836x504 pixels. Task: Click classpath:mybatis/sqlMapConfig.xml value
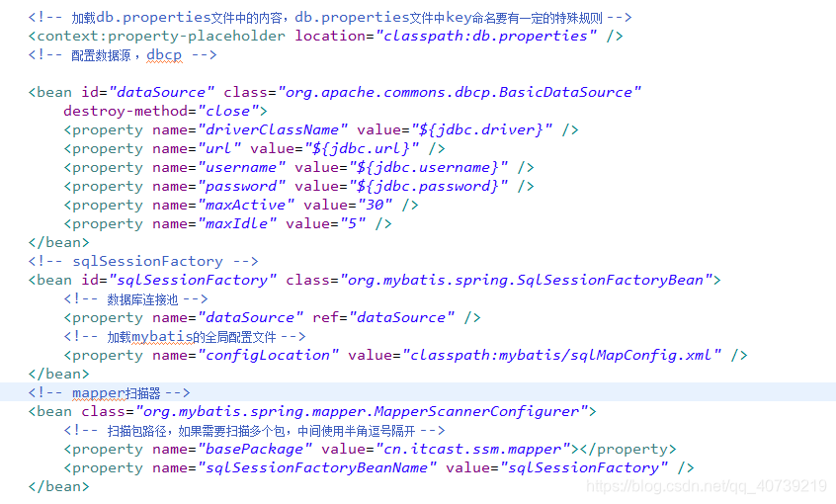(561, 355)
